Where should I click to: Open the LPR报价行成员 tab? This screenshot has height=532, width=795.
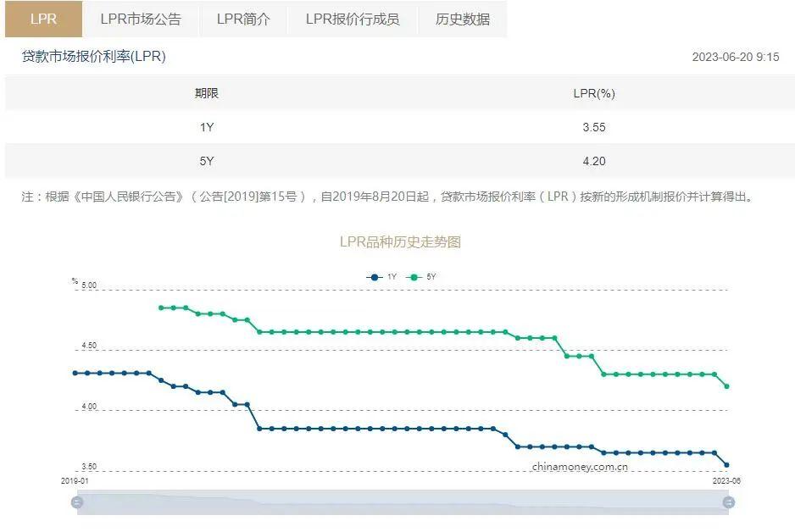[x=353, y=19]
